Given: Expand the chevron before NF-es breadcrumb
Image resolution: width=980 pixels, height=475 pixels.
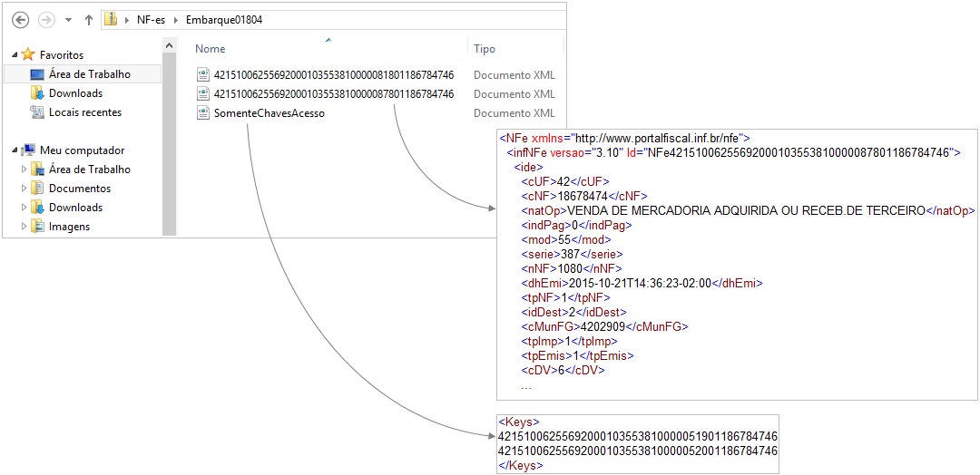Looking at the screenshot, I should click(x=127, y=20).
